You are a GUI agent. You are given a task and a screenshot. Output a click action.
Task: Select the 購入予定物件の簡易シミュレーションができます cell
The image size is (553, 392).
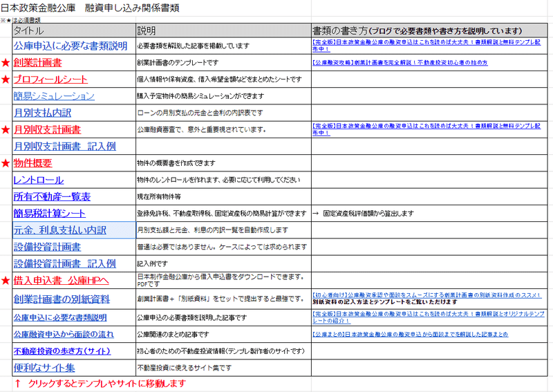[223, 96]
